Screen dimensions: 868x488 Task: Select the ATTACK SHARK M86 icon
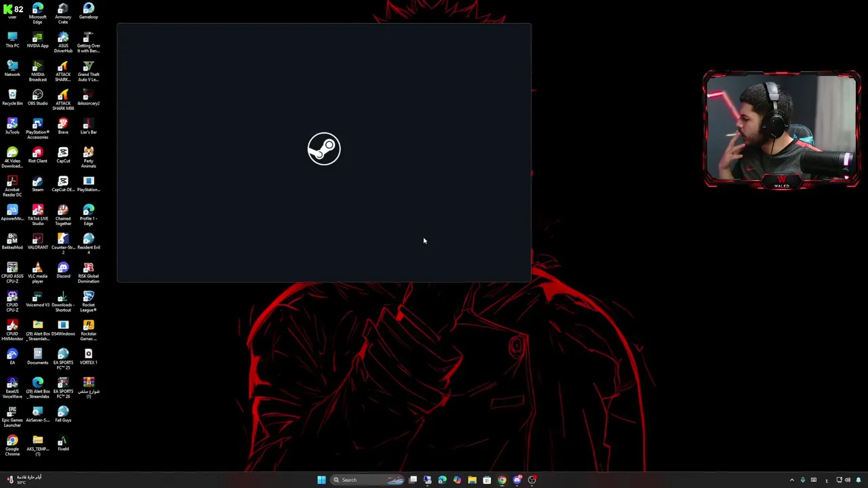(x=63, y=100)
